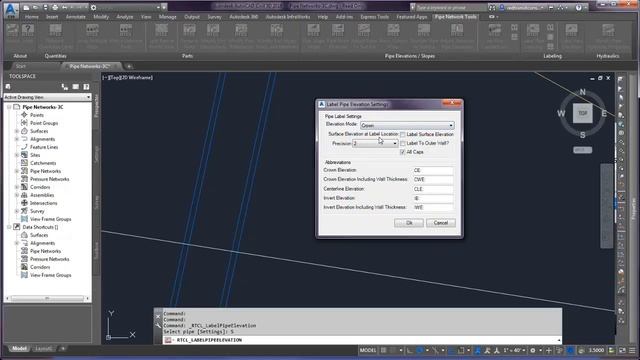Image resolution: width=640 pixels, height=360 pixels.
Task: Click the About panel label
Action: click(x=20, y=56)
